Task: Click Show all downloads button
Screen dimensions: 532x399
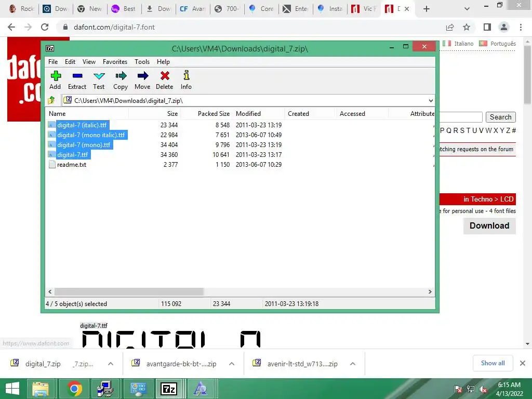Action: point(493,363)
